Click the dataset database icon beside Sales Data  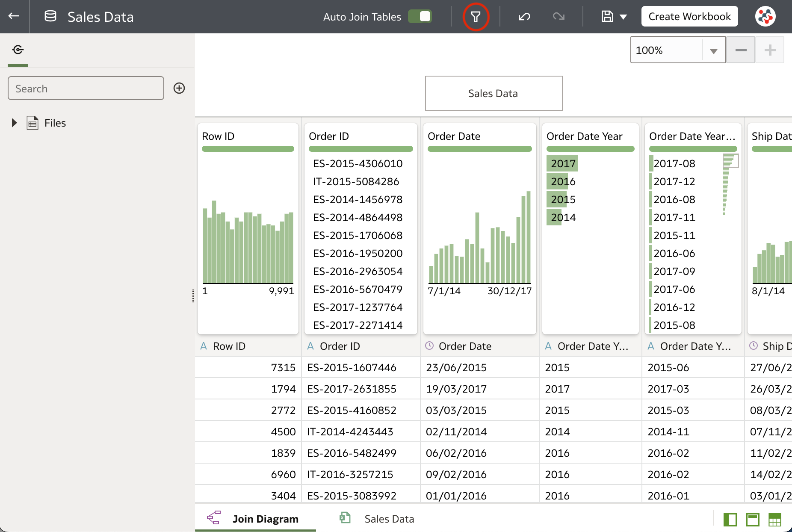pyautogui.click(x=50, y=16)
